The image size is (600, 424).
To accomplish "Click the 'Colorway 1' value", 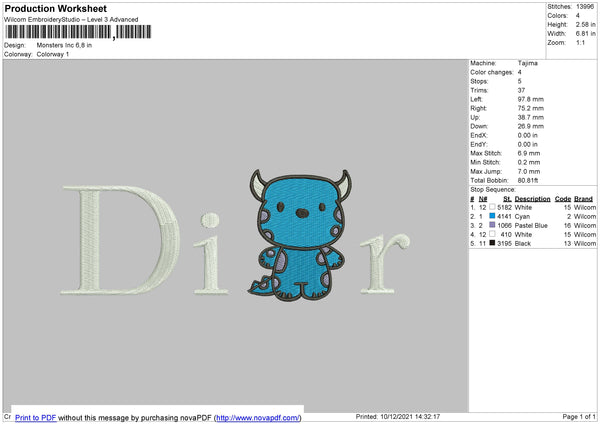I will (x=53, y=54).
